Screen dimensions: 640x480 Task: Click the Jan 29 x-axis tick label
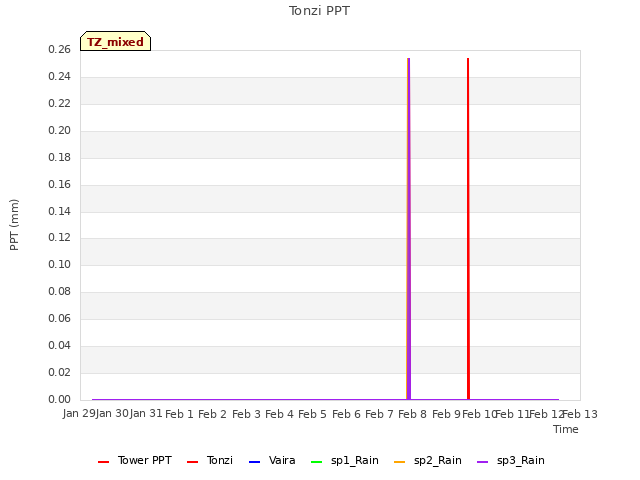coord(79,414)
